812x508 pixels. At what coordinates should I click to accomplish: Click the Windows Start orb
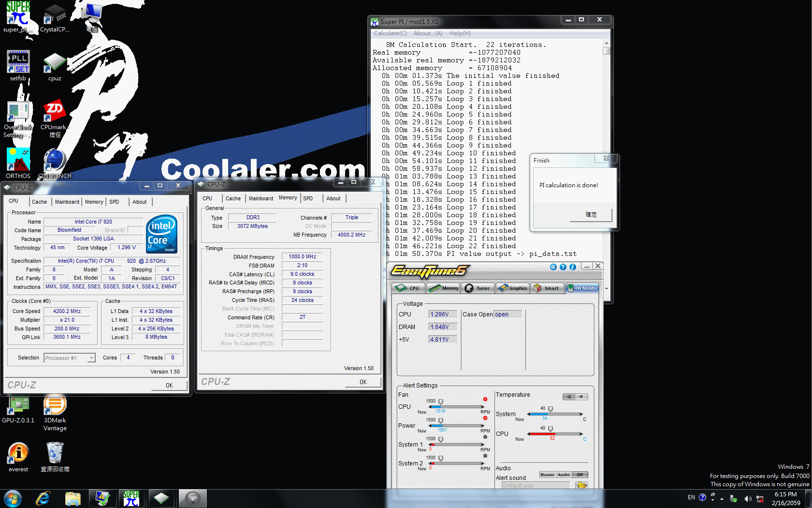pyautogui.click(x=13, y=498)
